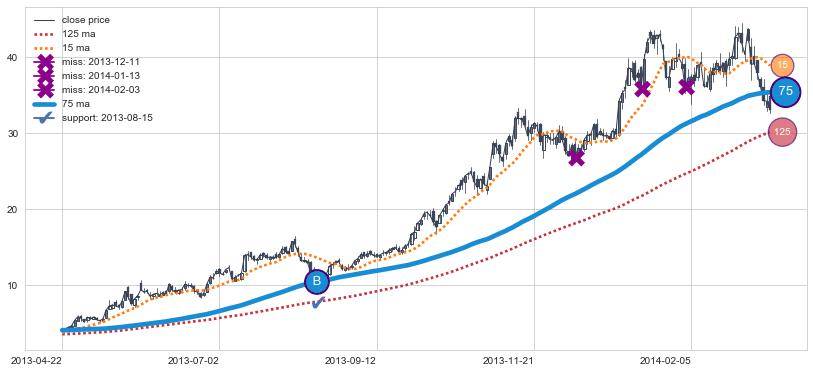
Task: Click the purple miss X near 2014-01-13
Action: coord(642,89)
